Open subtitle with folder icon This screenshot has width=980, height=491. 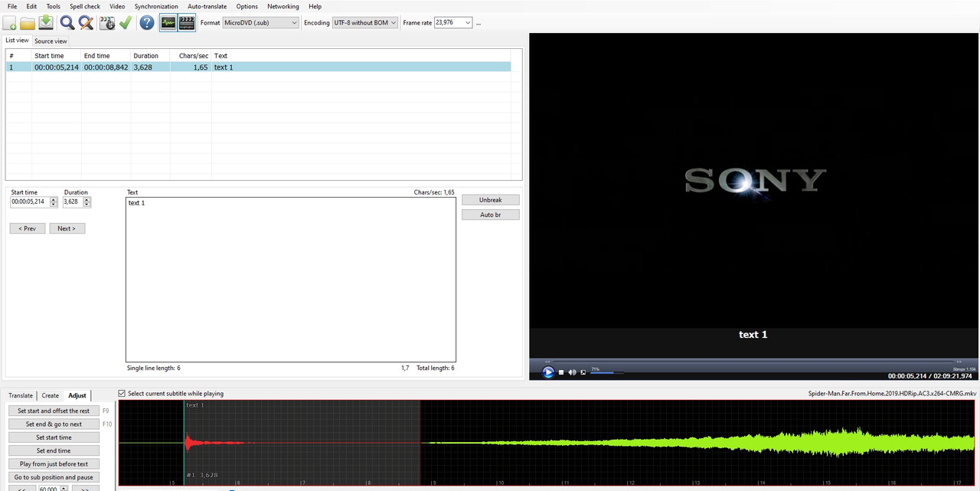click(x=28, y=23)
